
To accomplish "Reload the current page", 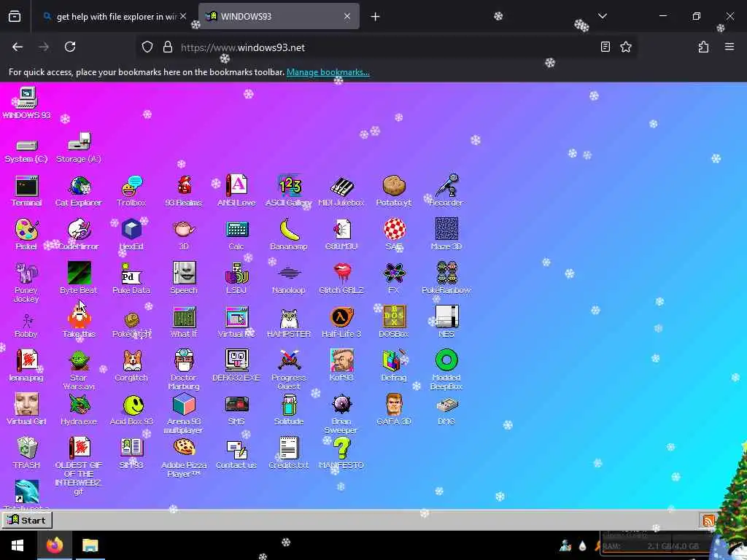I will [70, 47].
